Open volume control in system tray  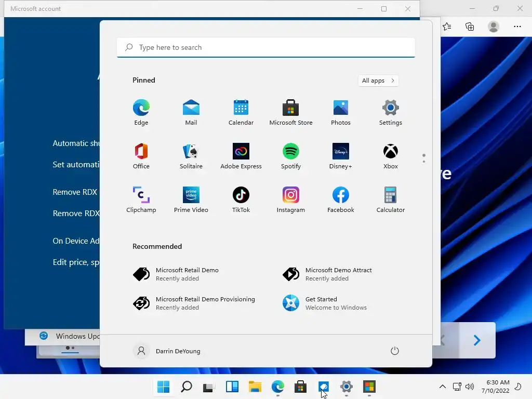coord(470,387)
